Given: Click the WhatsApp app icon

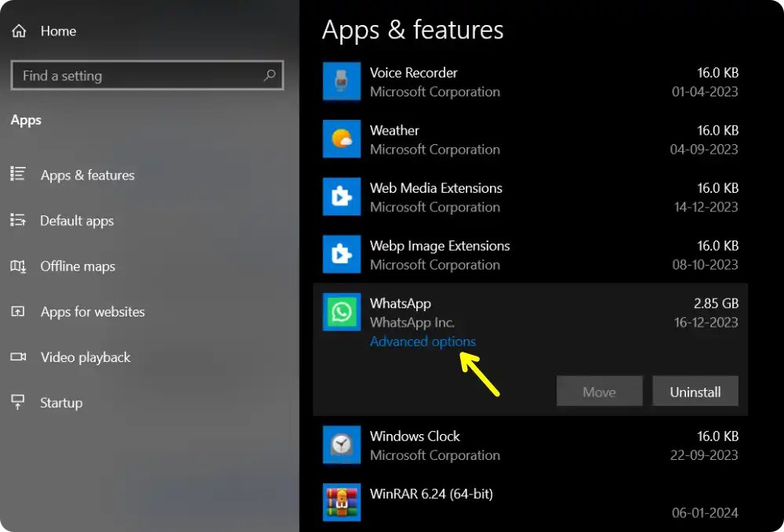Looking at the screenshot, I should (341, 312).
